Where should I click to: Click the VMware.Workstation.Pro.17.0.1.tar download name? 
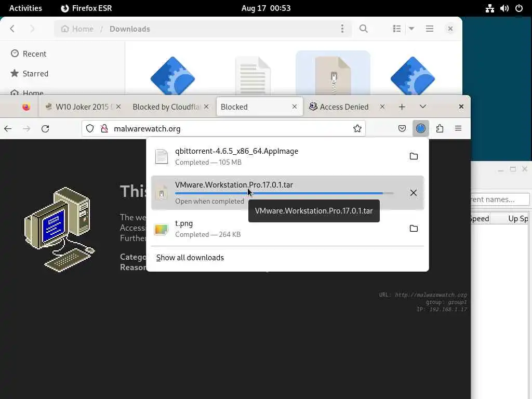(x=234, y=185)
